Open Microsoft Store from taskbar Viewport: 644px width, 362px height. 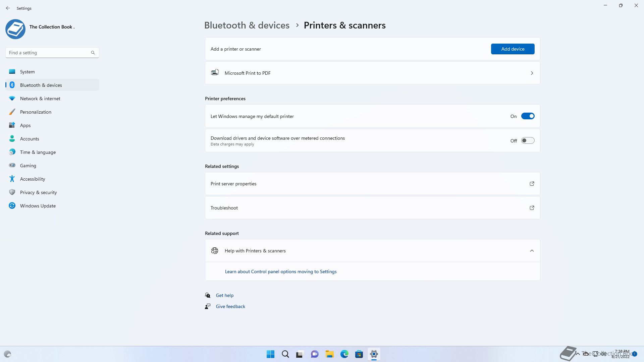359,354
